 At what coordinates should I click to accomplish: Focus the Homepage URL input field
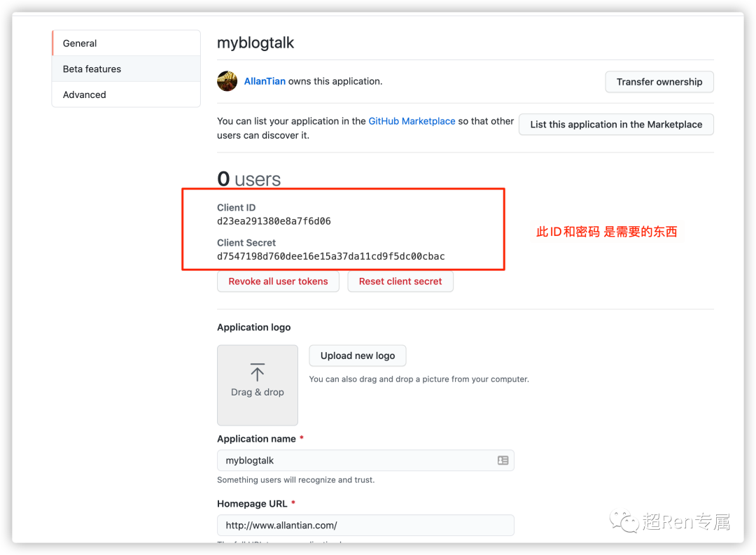365,525
